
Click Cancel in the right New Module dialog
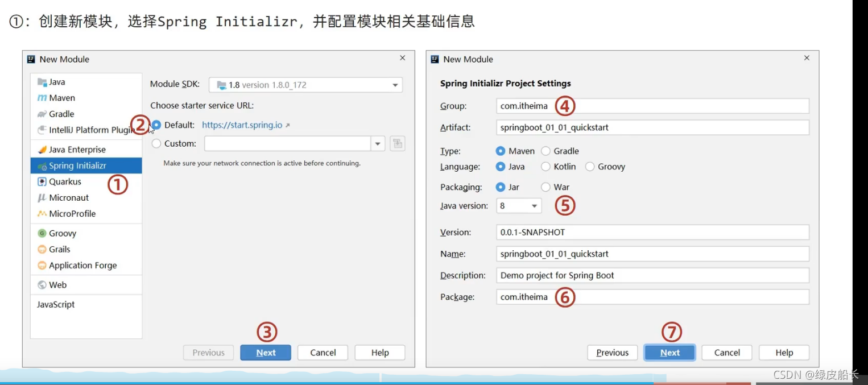(x=727, y=353)
